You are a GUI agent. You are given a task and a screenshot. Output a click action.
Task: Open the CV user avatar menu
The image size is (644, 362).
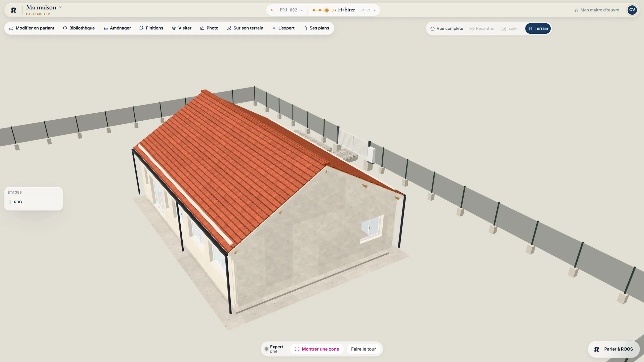click(632, 10)
